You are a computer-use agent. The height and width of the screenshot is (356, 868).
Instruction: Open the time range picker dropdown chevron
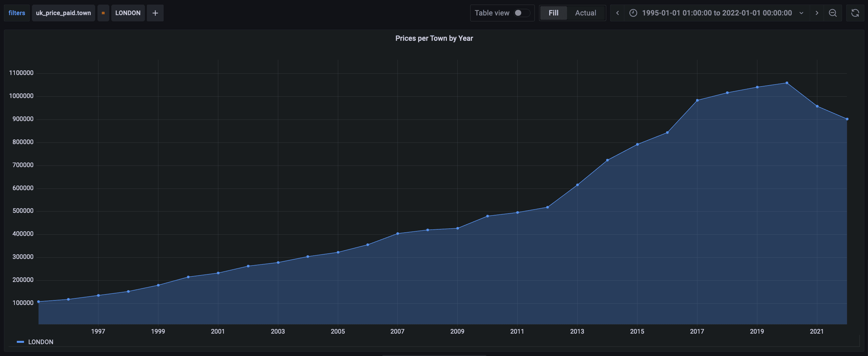click(801, 13)
